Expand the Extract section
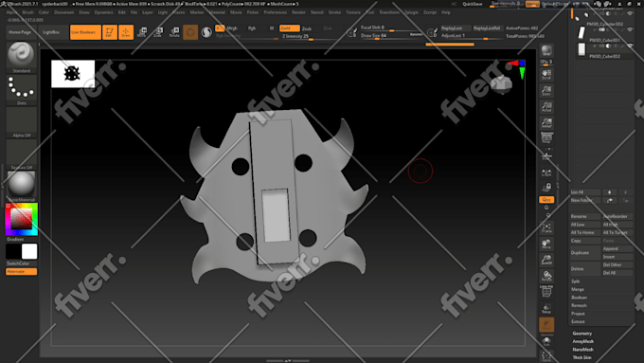 pyautogui.click(x=578, y=321)
